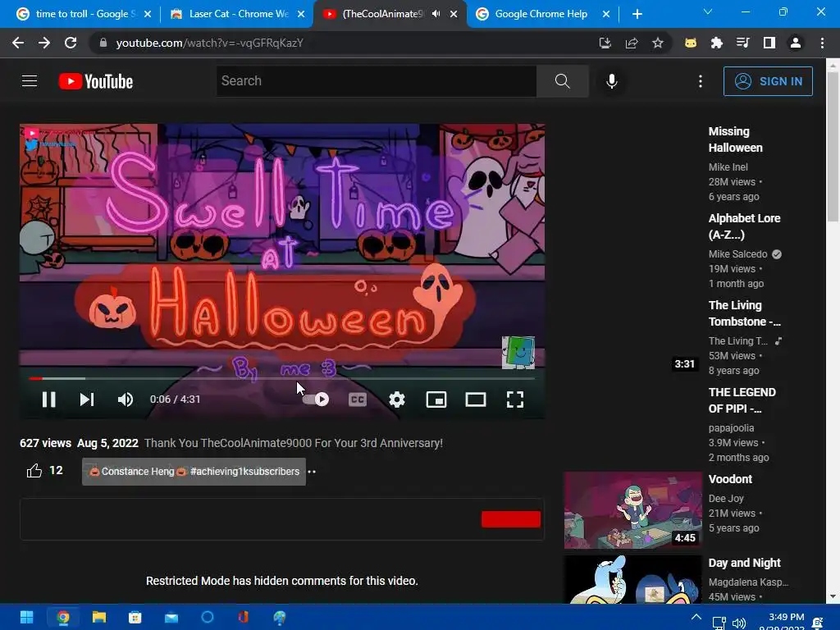The width and height of the screenshot is (840, 630).
Task: Start search with your voice microphone
Action: coord(611,81)
